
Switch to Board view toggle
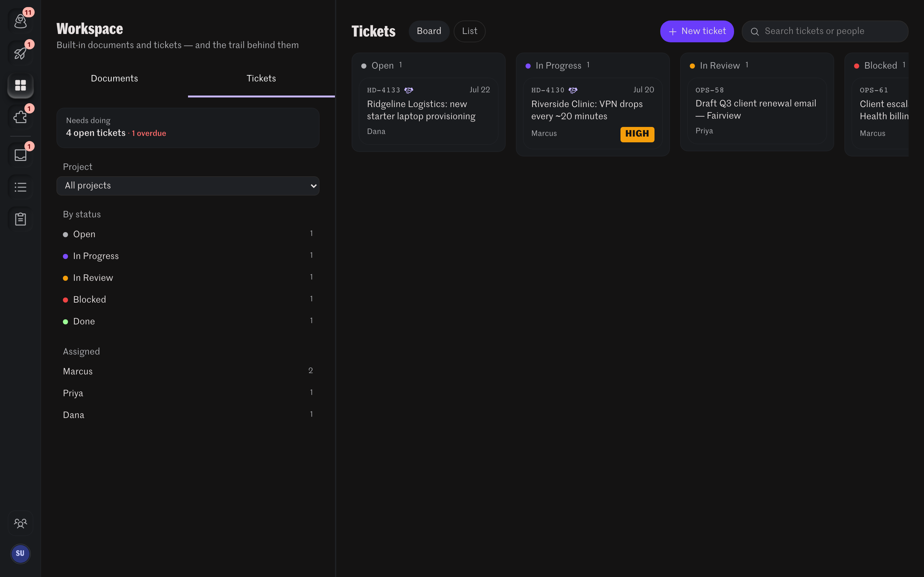[x=429, y=31]
